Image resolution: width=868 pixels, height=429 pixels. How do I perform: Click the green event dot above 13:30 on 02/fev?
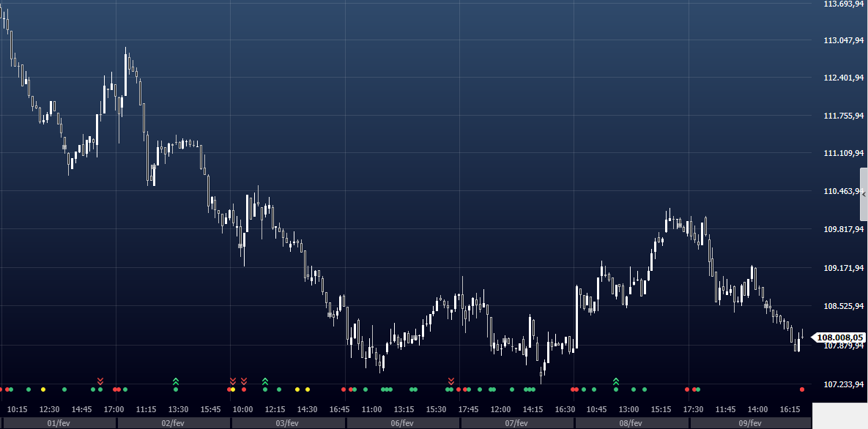click(x=176, y=389)
